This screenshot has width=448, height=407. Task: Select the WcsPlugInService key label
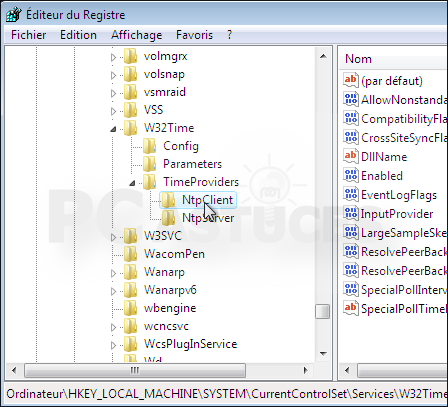190,344
